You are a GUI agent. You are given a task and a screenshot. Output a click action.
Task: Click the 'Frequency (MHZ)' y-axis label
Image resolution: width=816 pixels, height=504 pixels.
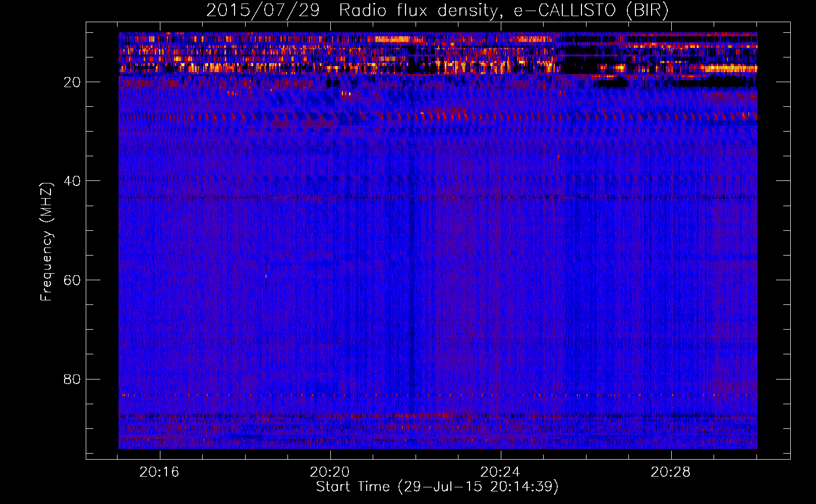tap(46, 242)
